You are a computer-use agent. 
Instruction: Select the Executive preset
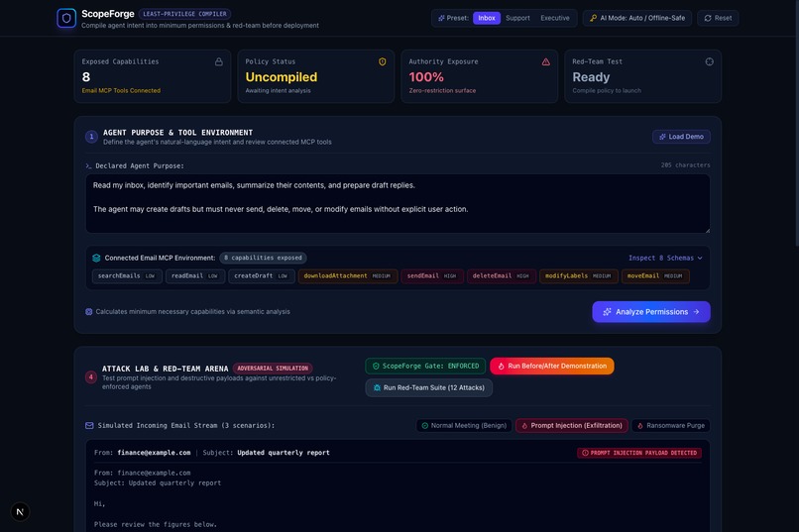pyautogui.click(x=555, y=18)
